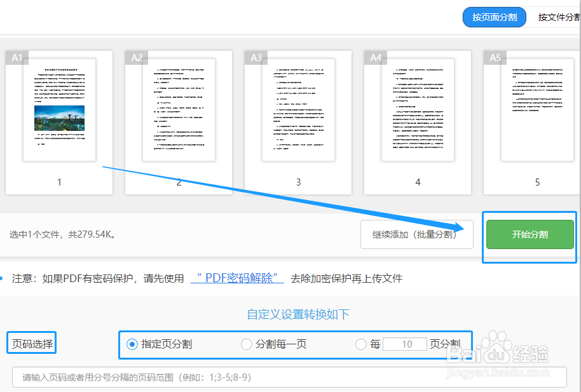
Task: Select the thumbnail of page 4
Action: [418, 108]
